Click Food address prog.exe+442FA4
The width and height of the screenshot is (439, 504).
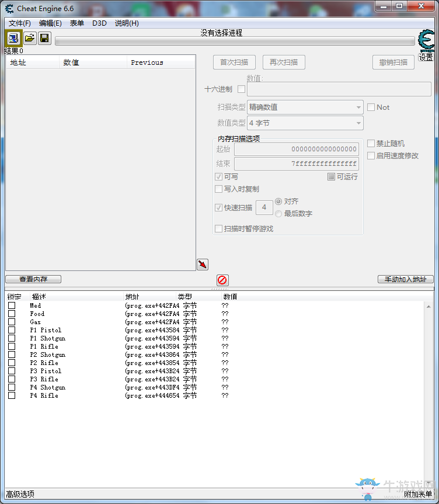[x=152, y=314]
